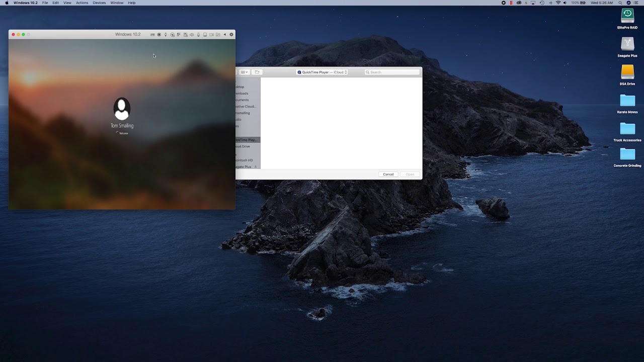Open the Window menu
This screenshot has width=644, height=362.
[x=117, y=3]
